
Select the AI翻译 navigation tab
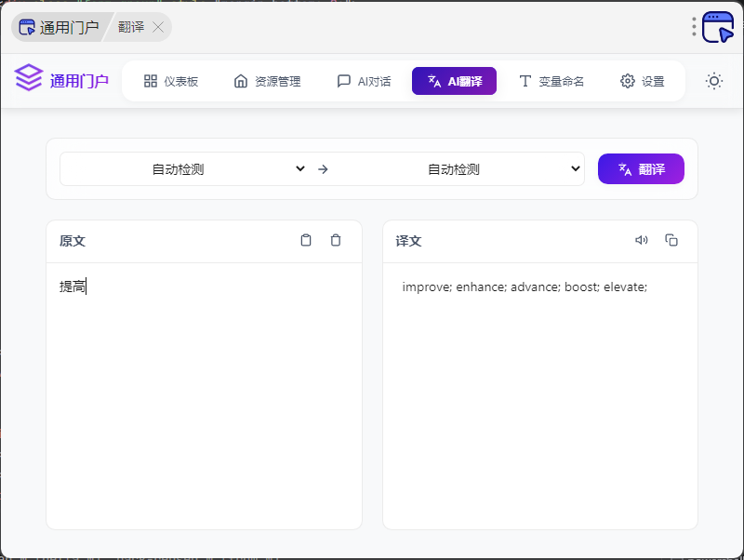[454, 81]
